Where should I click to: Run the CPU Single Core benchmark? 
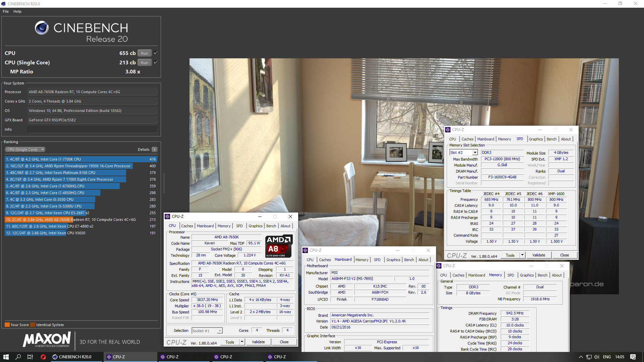tap(145, 62)
